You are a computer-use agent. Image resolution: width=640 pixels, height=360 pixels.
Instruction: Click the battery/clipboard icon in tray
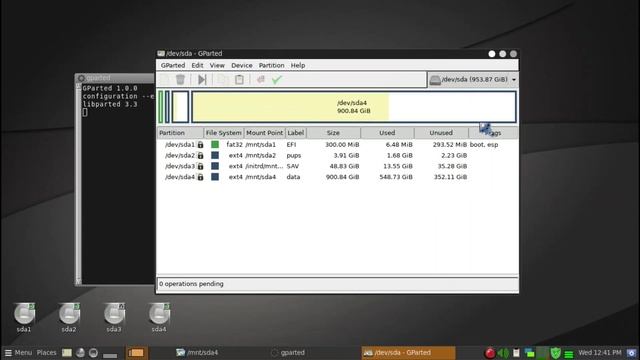516,353
